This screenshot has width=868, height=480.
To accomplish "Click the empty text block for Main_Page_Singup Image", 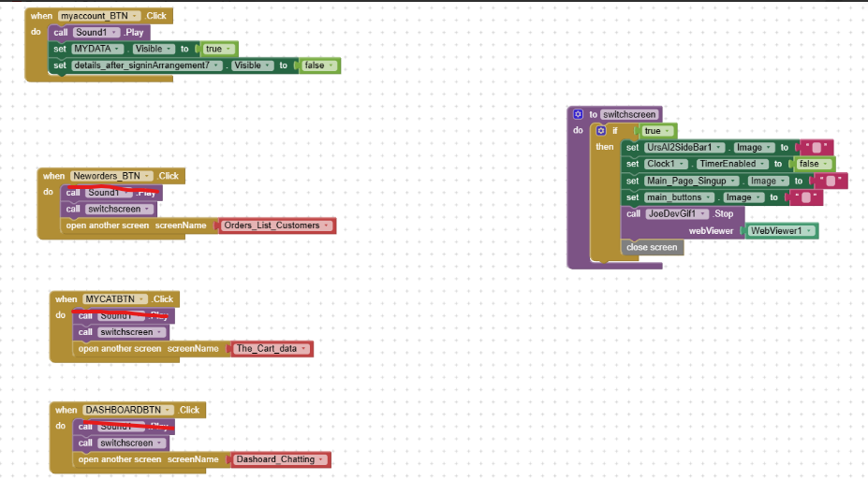I will tap(830, 181).
